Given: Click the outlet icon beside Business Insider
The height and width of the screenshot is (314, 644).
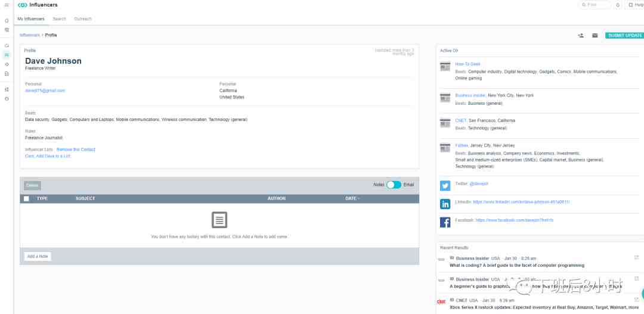Looking at the screenshot, I should 445,98.
